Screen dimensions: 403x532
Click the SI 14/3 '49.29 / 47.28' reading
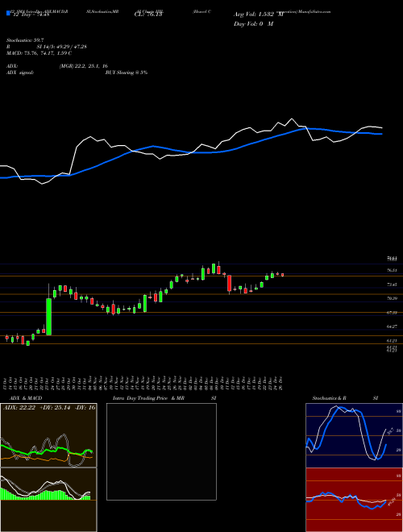point(62,47)
